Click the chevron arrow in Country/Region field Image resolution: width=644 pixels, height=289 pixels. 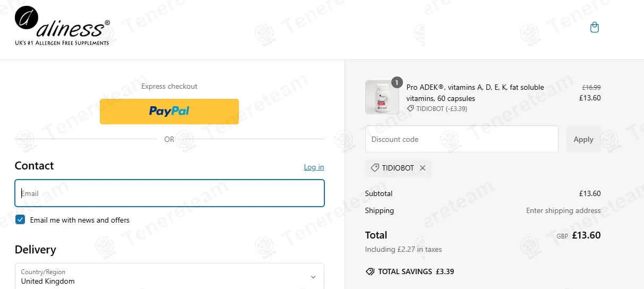click(313, 277)
